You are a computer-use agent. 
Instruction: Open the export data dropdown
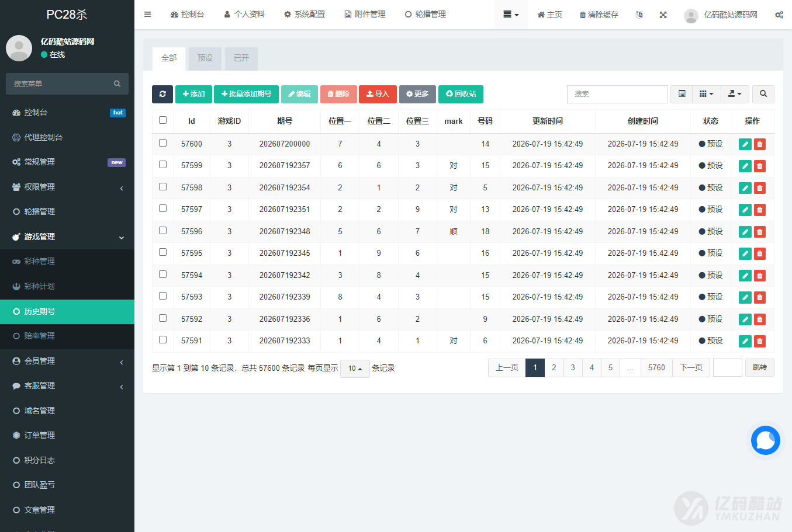click(x=735, y=94)
